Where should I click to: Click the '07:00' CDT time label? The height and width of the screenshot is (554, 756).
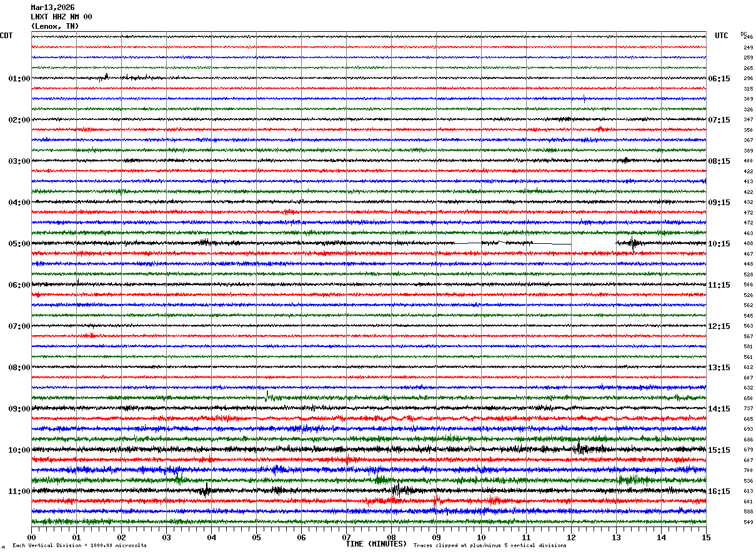point(19,326)
